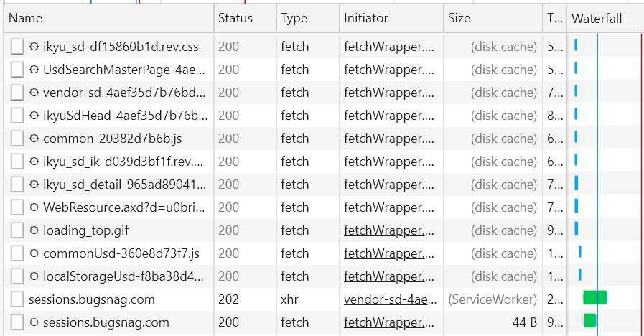Screen dimensions: 644x336
Task: Click the gear icon of the sessions.bugsnag.com fetch row
Action: tap(34, 322)
